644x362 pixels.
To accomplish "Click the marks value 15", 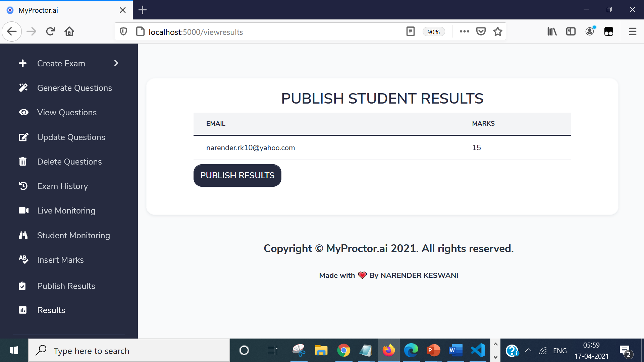I will (x=477, y=147).
